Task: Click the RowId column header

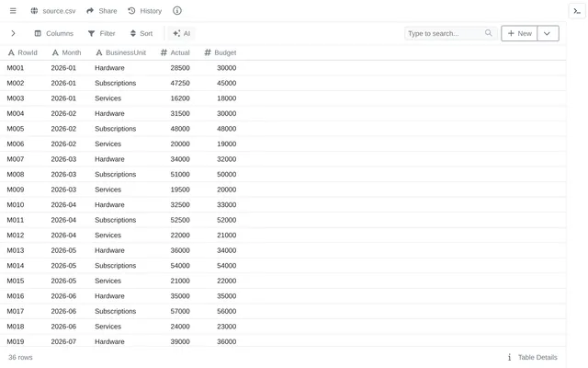Action: pyautogui.click(x=23, y=52)
